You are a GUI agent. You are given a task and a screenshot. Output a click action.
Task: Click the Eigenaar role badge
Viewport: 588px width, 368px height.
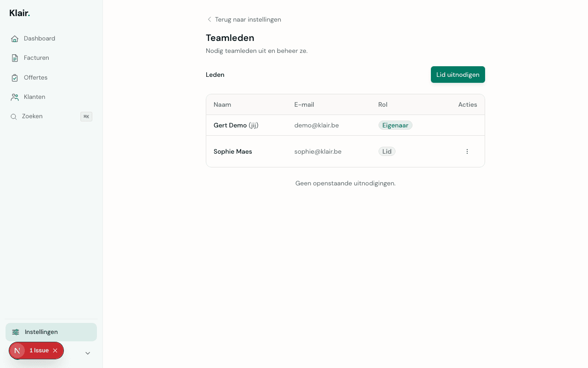(x=395, y=125)
